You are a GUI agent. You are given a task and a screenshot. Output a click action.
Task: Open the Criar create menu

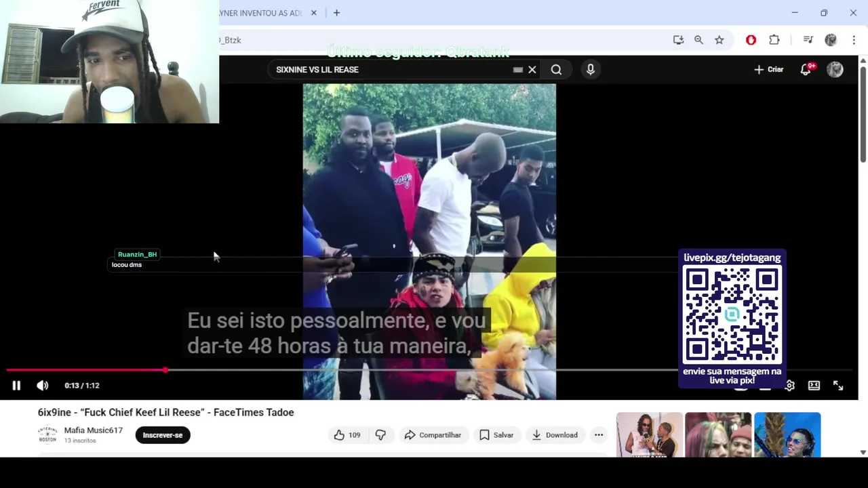click(x=768, y=70)
